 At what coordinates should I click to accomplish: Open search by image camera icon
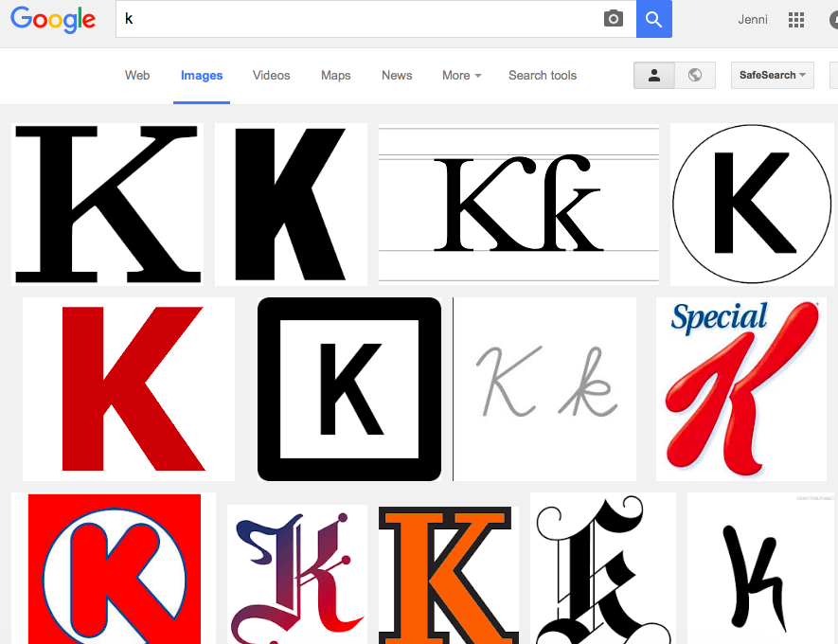point(613,19)
